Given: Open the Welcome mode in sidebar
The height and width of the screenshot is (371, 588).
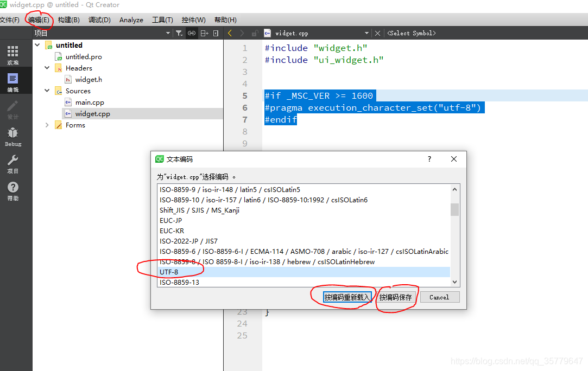Looking at the screenshot, I should (12, 55).
